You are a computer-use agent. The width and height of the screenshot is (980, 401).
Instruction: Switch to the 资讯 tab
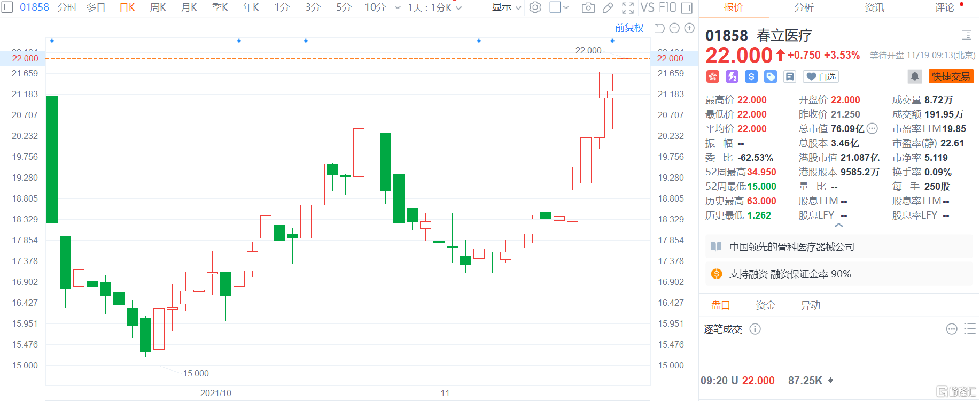pos(874,7)
